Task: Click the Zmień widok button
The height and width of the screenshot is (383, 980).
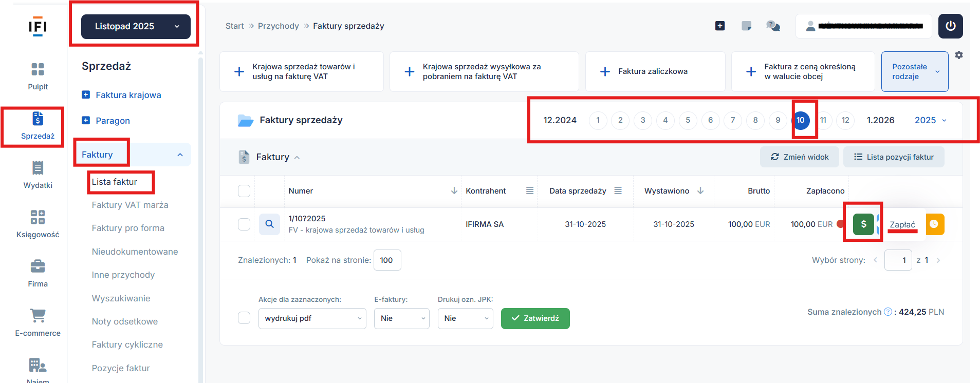Action: coord(799,157)
